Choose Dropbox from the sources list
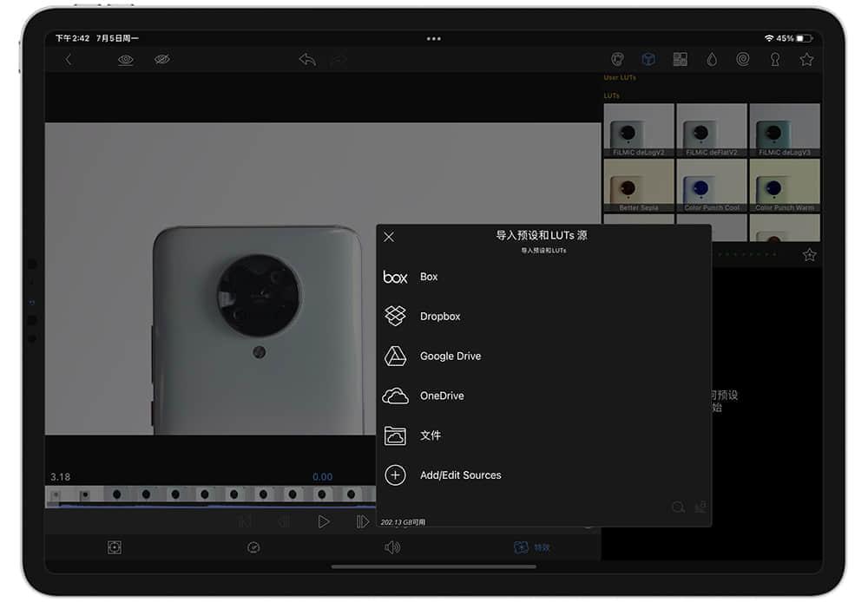The width and height of the screenshot is (868, 602). [543, 317]
